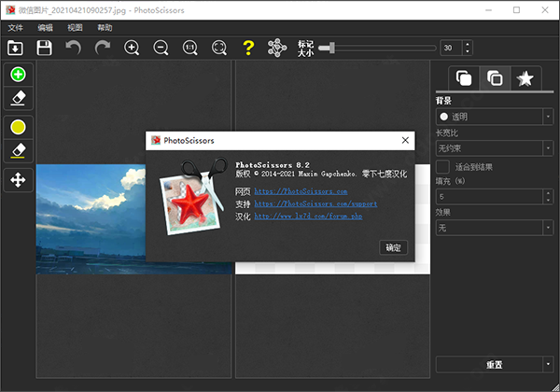This screenshot has height=392, width=560.
Task: Click the 确定 button in About dialog
Action: (x=393, y=247)
